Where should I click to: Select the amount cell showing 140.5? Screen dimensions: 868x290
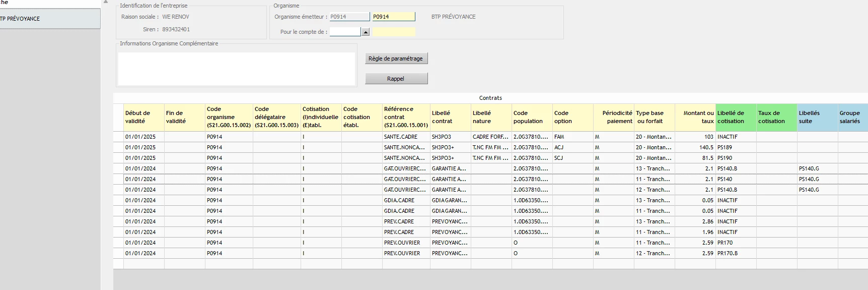point(695,147)
